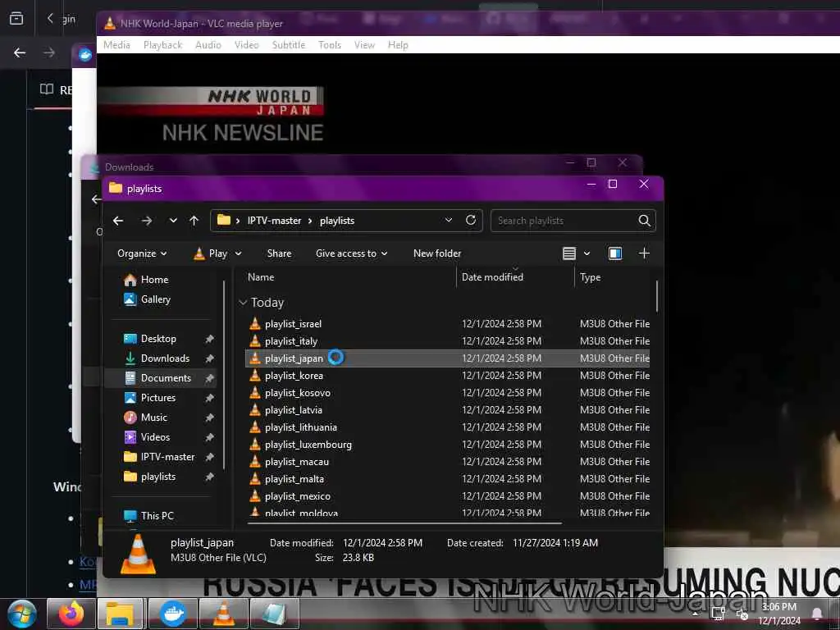Expand the view options dropdown arrow

tap(587, 253)
